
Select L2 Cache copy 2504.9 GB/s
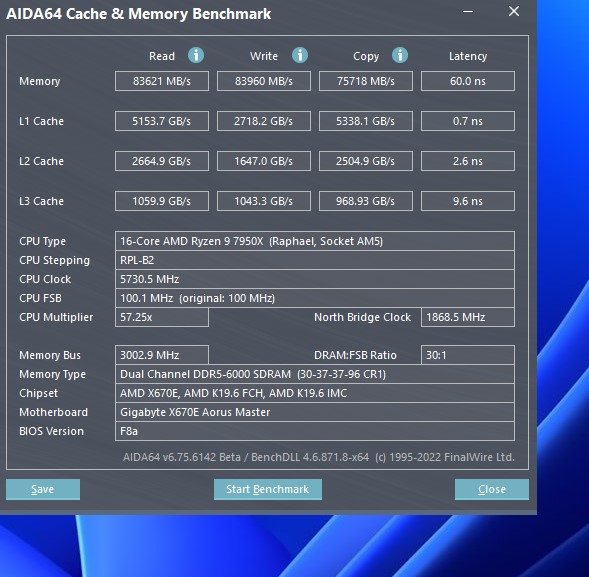366,161
